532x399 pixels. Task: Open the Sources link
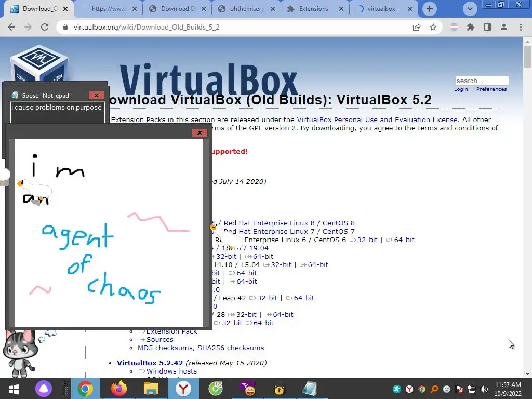[159, 340]
